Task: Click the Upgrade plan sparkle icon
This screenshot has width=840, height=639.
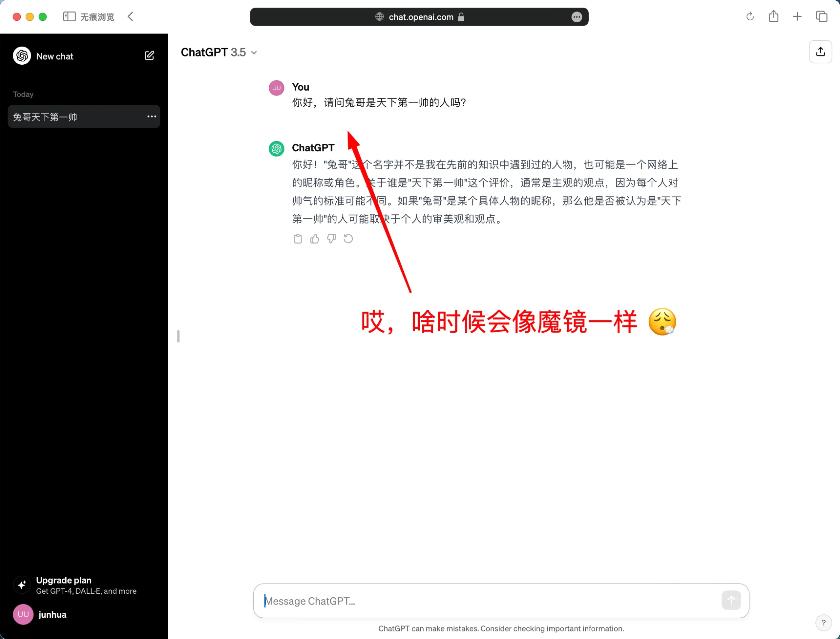Action: pos(22,584)
